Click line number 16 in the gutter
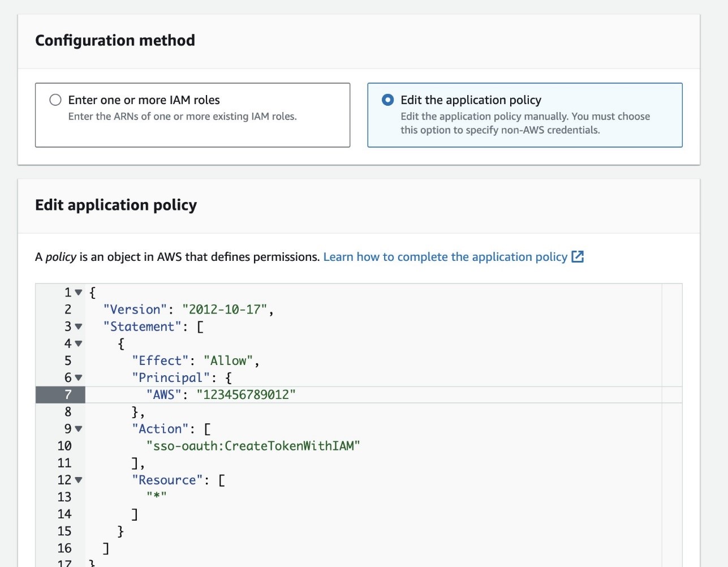 click(64, 548)
